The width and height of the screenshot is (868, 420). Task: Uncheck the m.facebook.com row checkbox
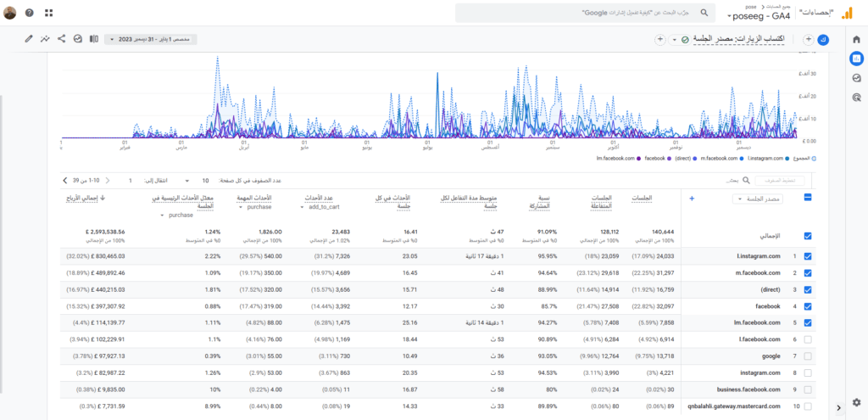click(808, 273)
